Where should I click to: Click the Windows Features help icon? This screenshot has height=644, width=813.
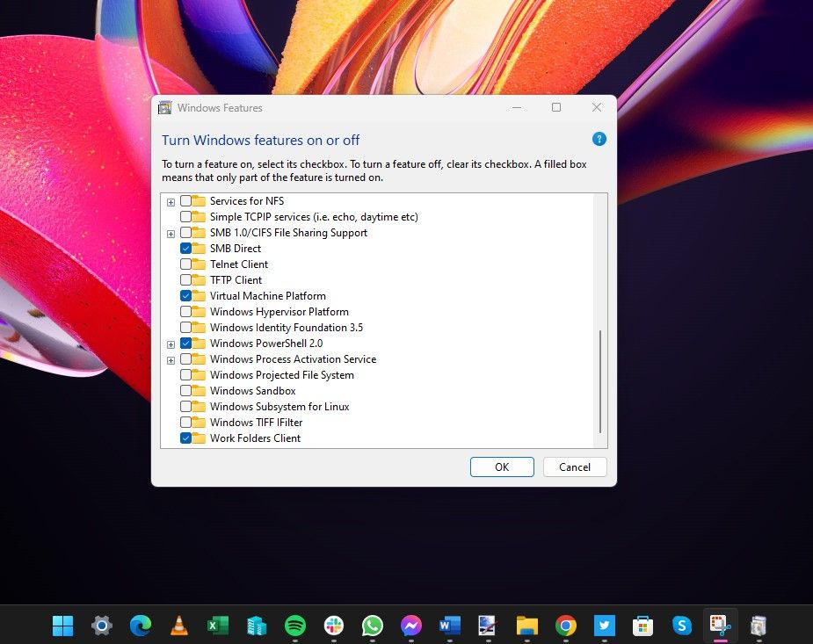pos(599,139)
